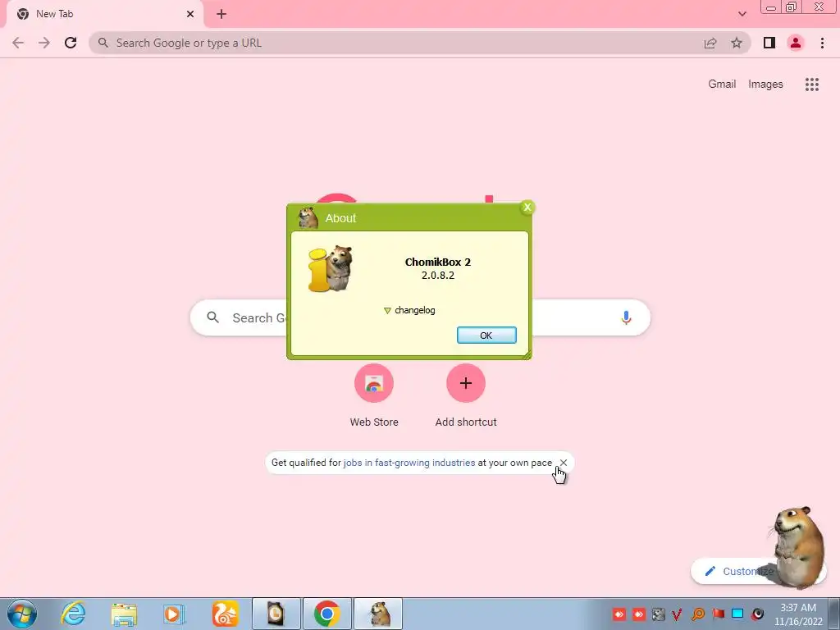Click the Google search box
The width and height of the screenshot is (840, 630).
(x=420, y=317)
